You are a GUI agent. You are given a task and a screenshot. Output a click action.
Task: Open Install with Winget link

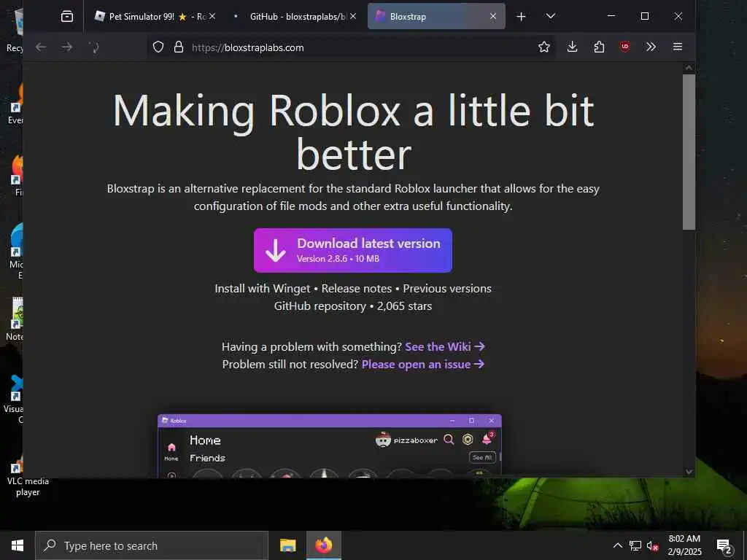(x=263, y=289)
